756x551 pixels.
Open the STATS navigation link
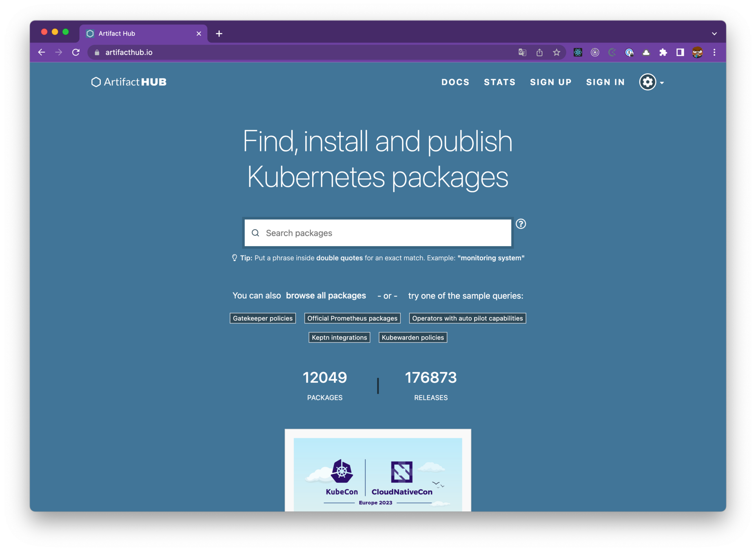point(500,82)
